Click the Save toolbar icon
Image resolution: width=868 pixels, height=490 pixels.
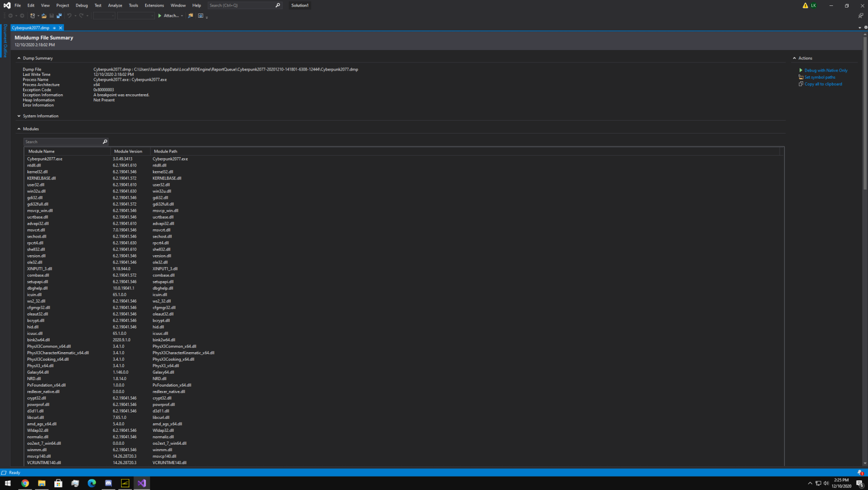[52, 16]
